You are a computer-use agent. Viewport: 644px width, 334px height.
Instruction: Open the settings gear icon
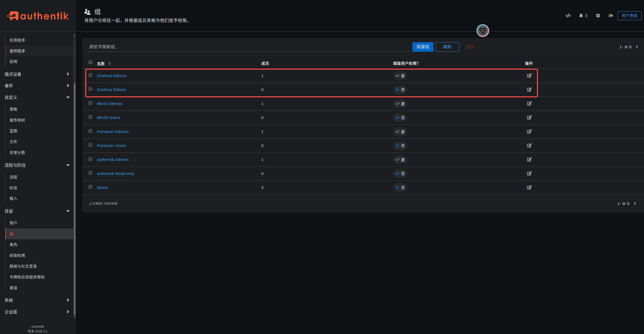click(x=598, y=16)
